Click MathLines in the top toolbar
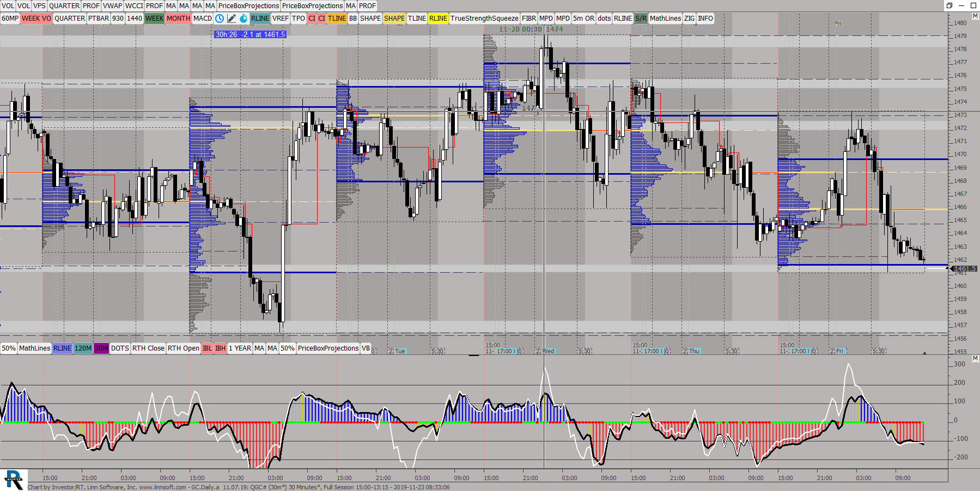980x491 pixels. click(x=665, y=19)
